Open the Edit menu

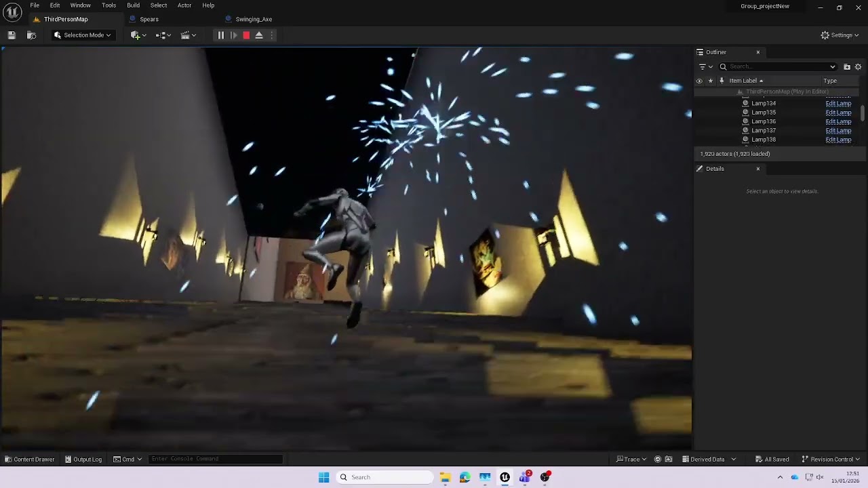click(55, 5)
